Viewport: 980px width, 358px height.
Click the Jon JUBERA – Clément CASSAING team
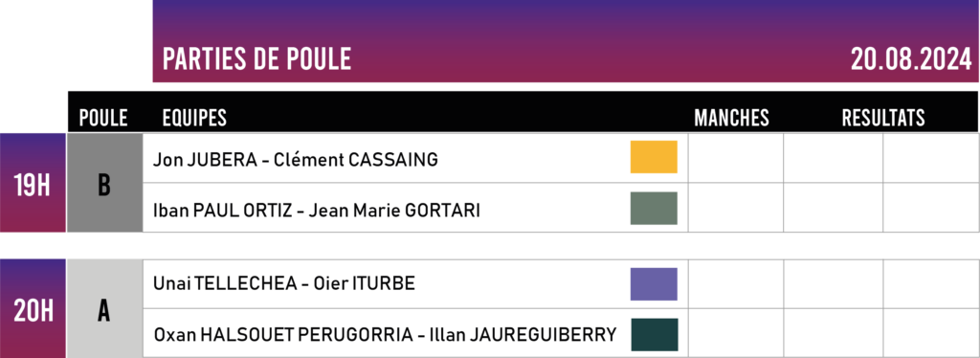click(295, 160)
